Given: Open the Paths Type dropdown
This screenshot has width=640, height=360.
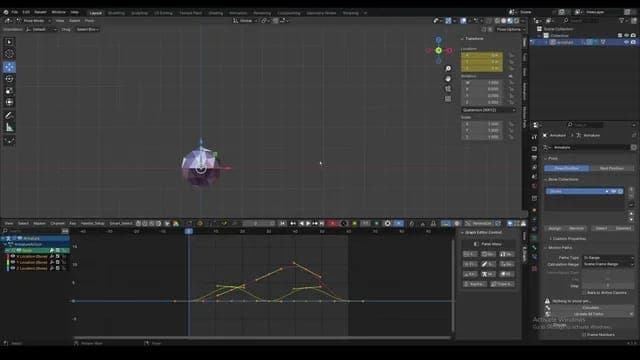Looking at the screenshot, I should click(608, 258).
